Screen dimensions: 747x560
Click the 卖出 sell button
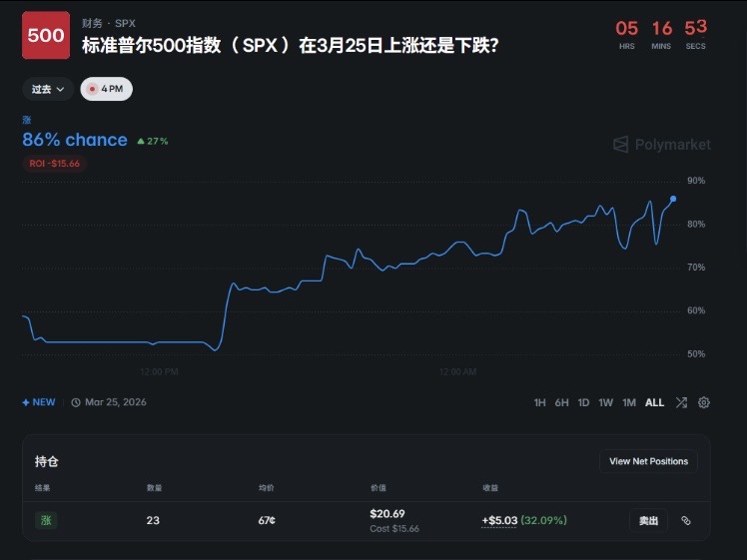(648, 520)
